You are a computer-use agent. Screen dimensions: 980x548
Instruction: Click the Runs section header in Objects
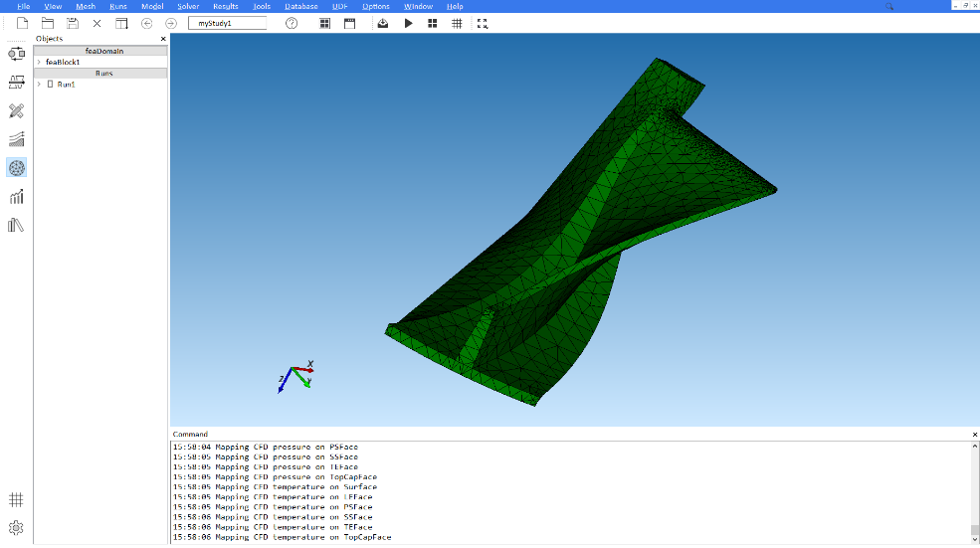(100, 74)
